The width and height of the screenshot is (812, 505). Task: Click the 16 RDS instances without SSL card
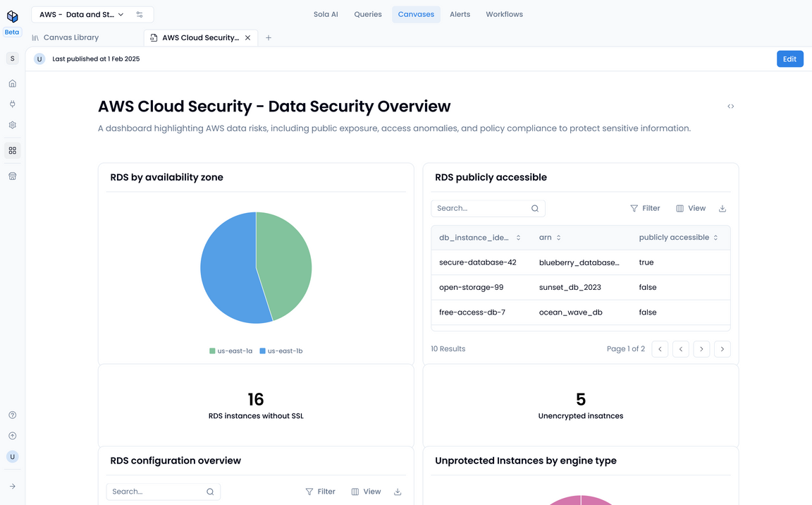tap(256, 405)
